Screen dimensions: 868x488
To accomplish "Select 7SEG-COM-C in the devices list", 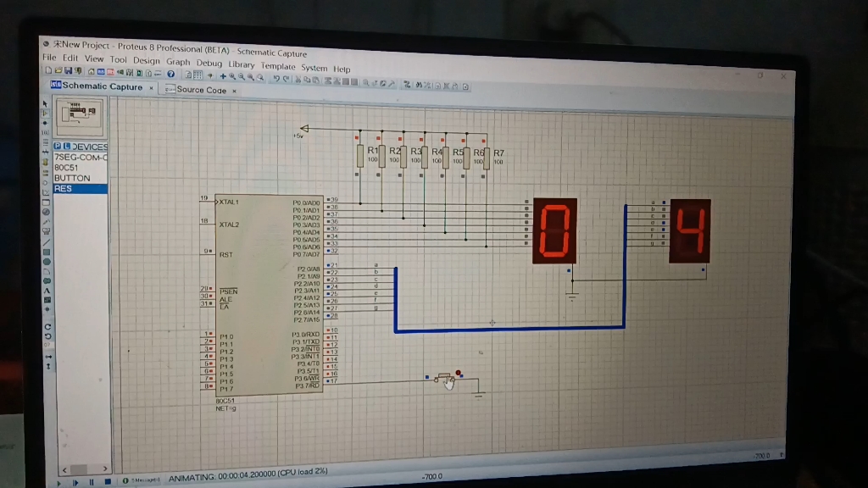I will [81, 157].
